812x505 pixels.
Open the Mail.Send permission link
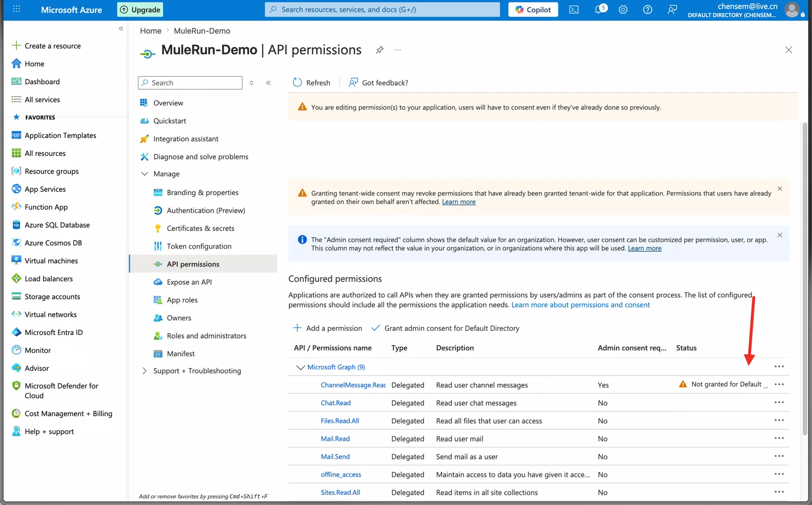click(x=335, y=457)
